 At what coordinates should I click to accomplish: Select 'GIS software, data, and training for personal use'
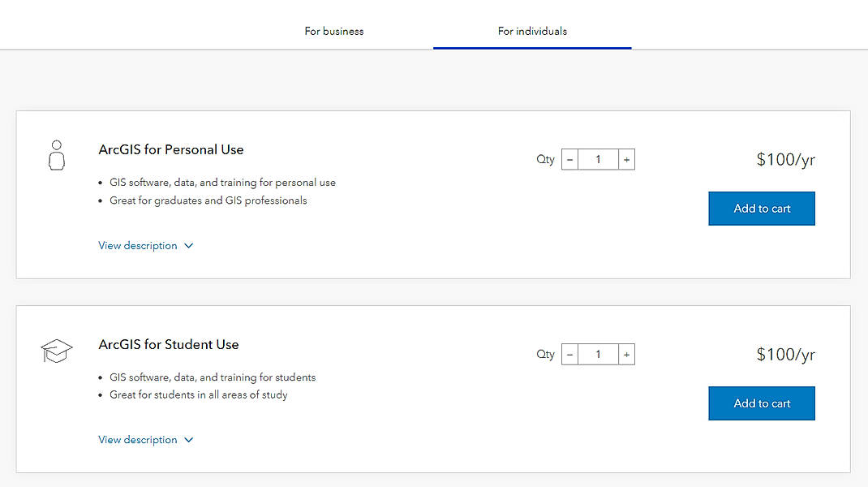222,183
